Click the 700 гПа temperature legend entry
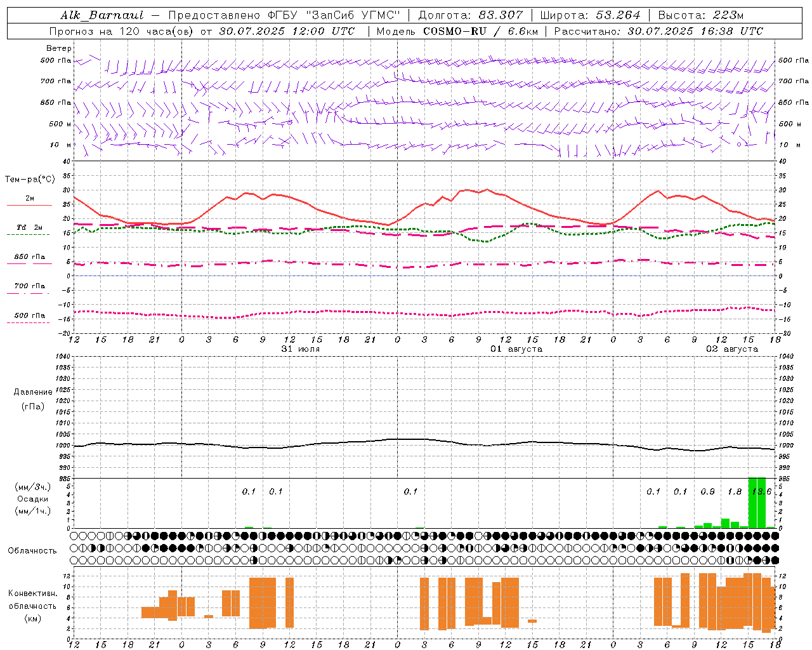This screenshot has width=812, height=650. point(29,286)
